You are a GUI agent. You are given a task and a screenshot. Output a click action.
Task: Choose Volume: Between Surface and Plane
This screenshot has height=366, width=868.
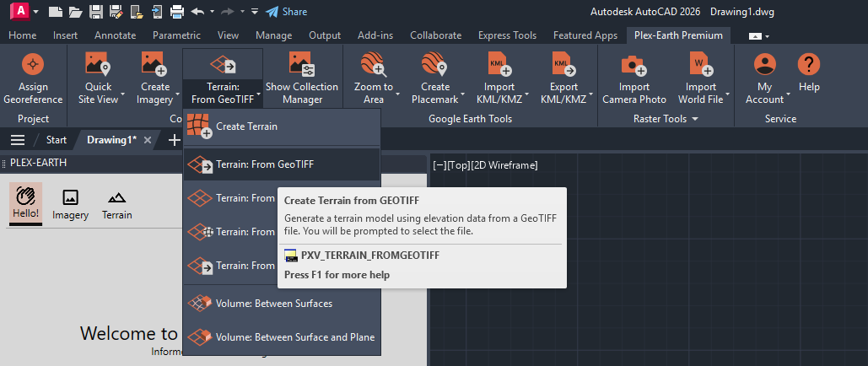click(x=283, y=337)
